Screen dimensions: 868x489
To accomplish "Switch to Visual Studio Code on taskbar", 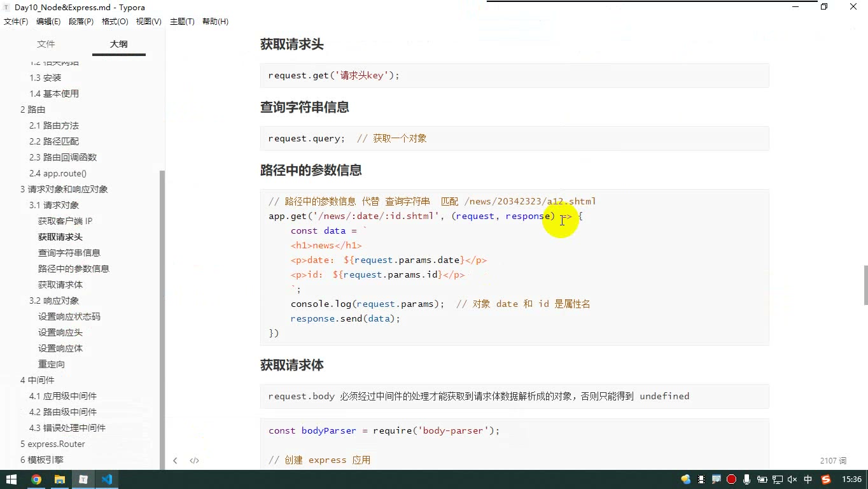I will pos(106,479).
